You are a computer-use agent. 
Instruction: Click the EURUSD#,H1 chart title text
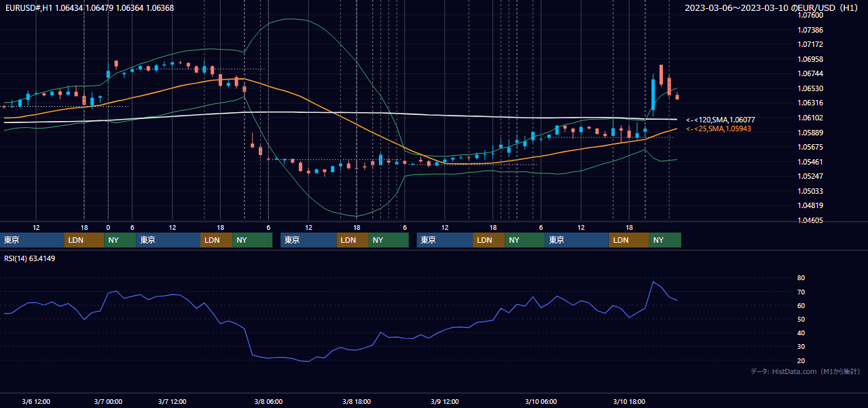89,8
